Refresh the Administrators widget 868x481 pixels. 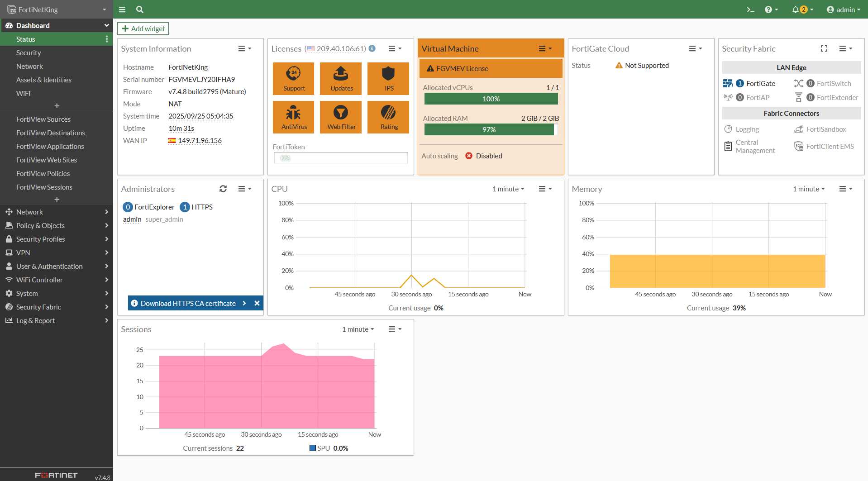pyautogui.click(x=223, y=189)
